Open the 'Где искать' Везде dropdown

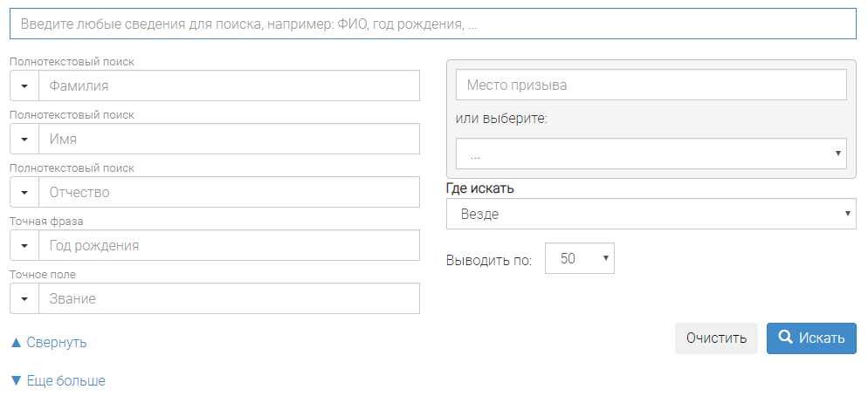651,214
